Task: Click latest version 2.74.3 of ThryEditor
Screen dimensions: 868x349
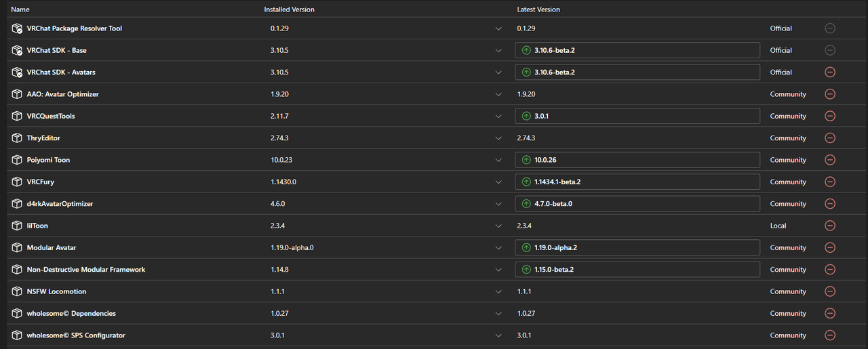Action: pos(526,138)
